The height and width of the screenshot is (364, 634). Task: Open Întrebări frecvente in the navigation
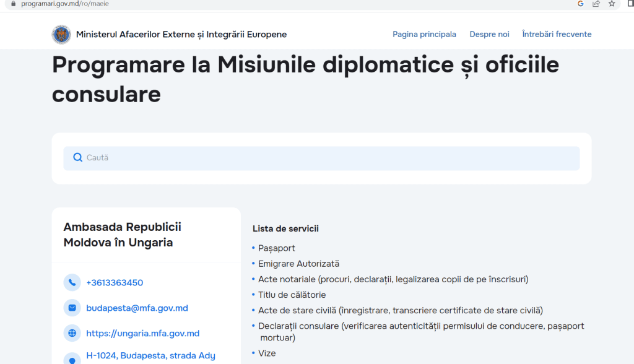click(x=557, y=35)
